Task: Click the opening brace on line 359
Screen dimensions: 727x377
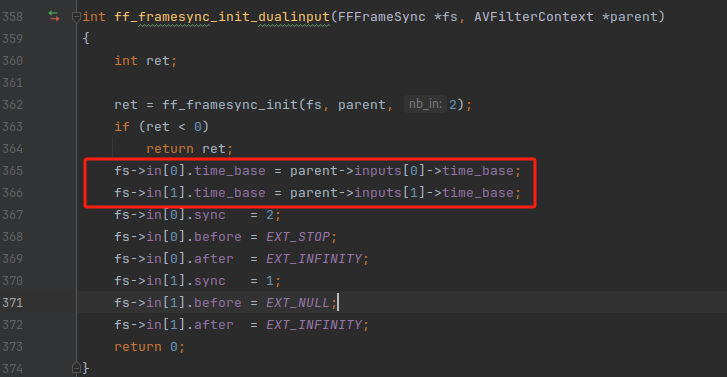Action: (86, 38)
